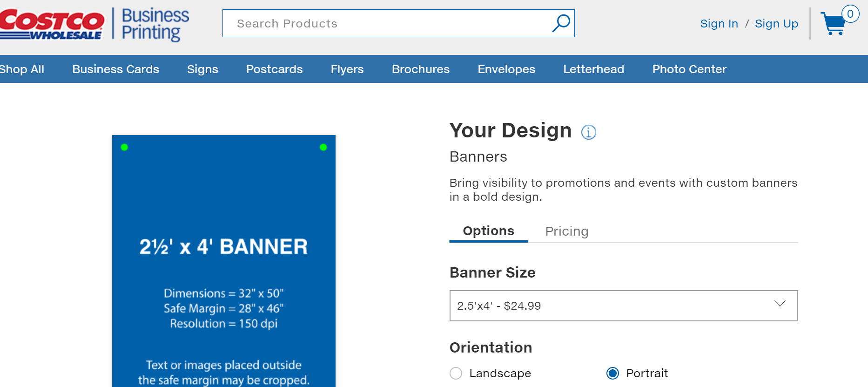Select the Portrait orientation radio button
The height and width of the screenshot is (387, 868).
tap(613, 373)
